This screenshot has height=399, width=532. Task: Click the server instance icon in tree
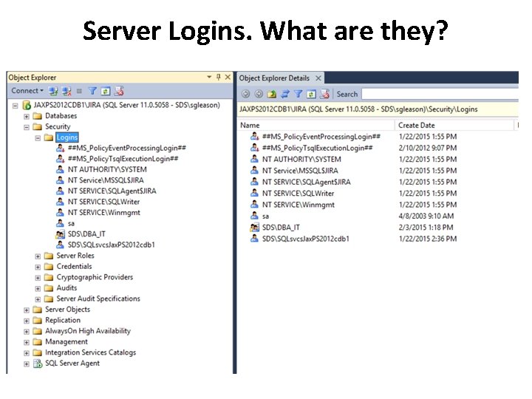click(27, 105)
